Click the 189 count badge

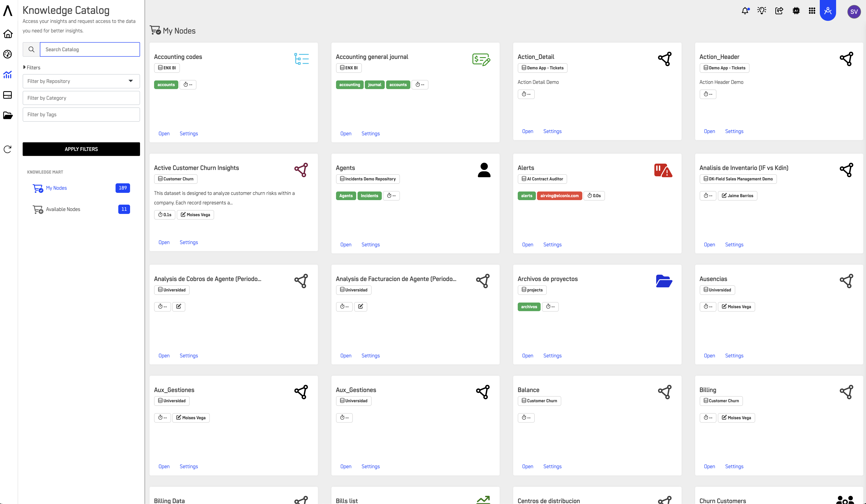point(123,188)
